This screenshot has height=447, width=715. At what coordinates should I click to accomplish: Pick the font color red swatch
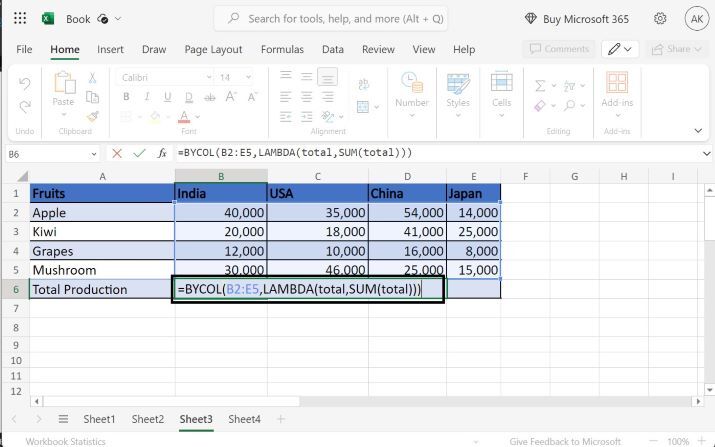(184, 117)
